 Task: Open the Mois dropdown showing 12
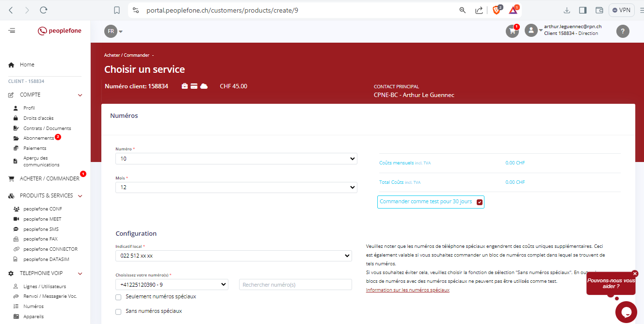(x=236, y=187)
